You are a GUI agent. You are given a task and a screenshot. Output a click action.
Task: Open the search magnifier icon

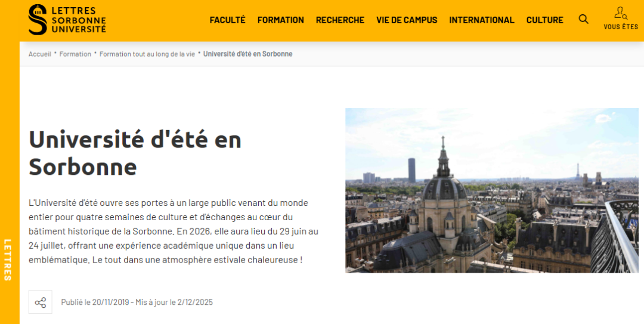point(583,19)
